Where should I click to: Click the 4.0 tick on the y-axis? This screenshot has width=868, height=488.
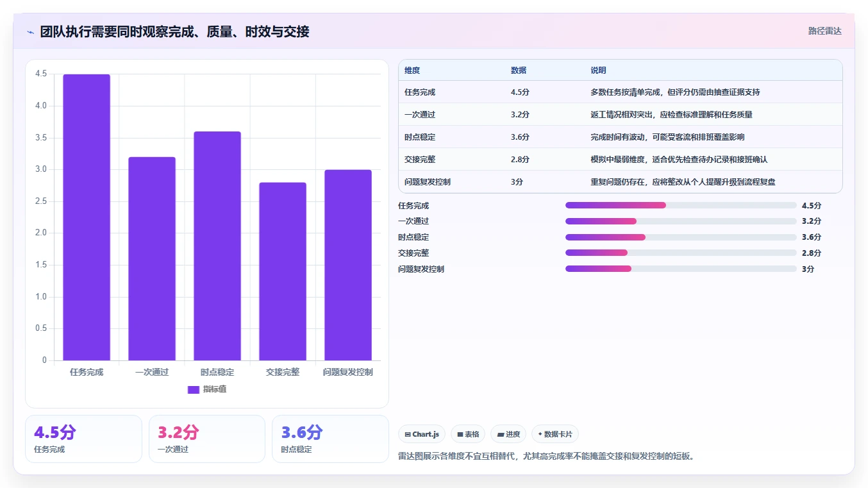pos(41,106)
